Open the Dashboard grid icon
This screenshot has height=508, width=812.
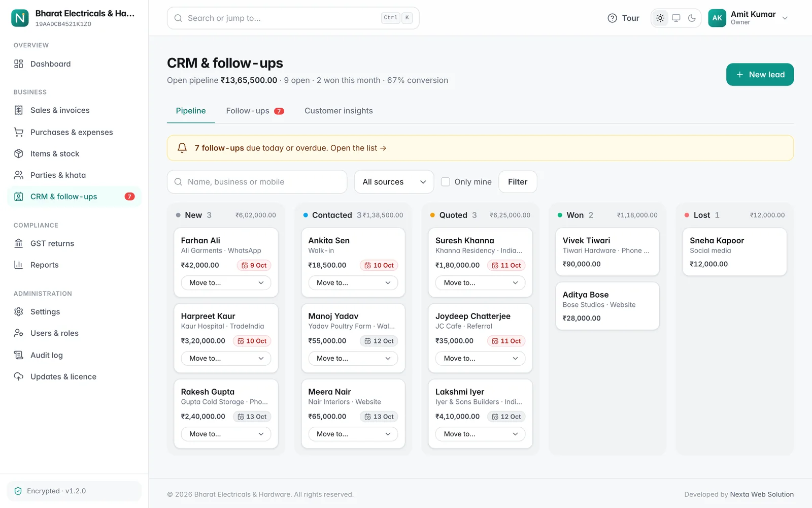(19, 64)
